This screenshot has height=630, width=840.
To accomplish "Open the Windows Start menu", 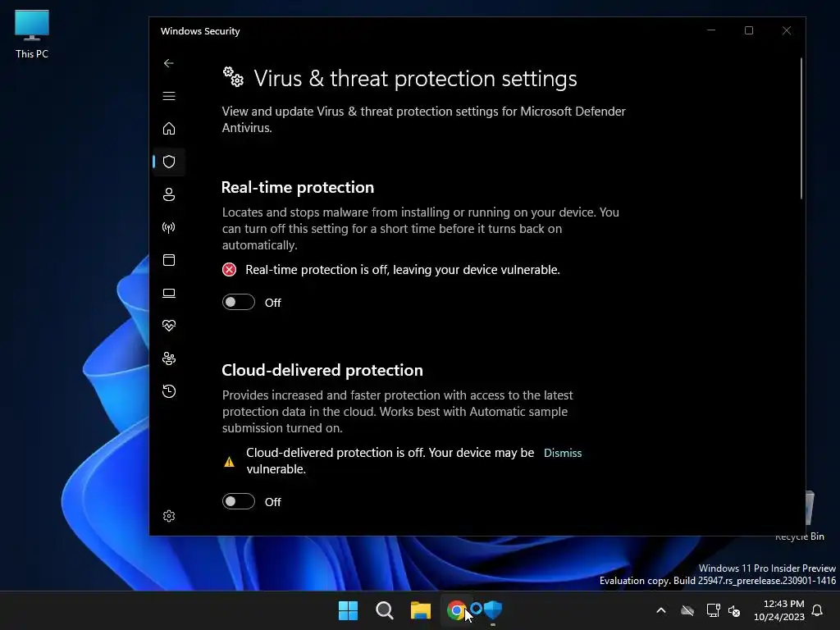I will (348, 610).
